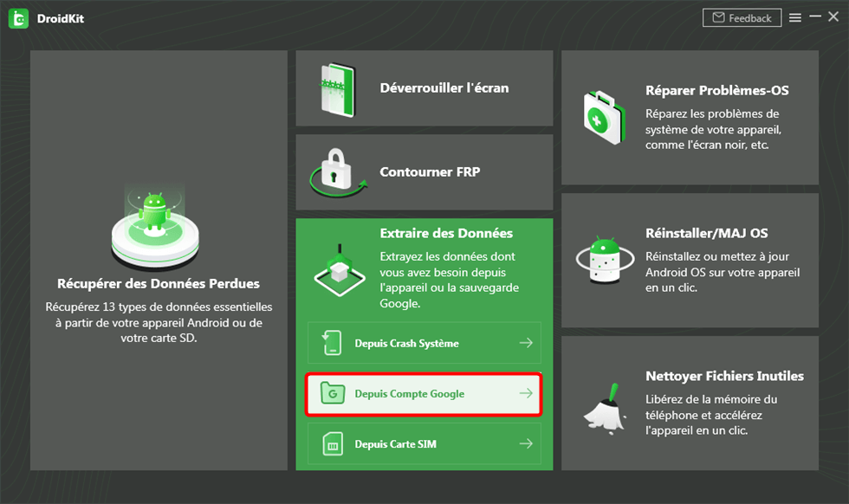Click the Extrayez les données description
Image resolution: width=849 pixels, height=504 pixels.
click(450, 280)
